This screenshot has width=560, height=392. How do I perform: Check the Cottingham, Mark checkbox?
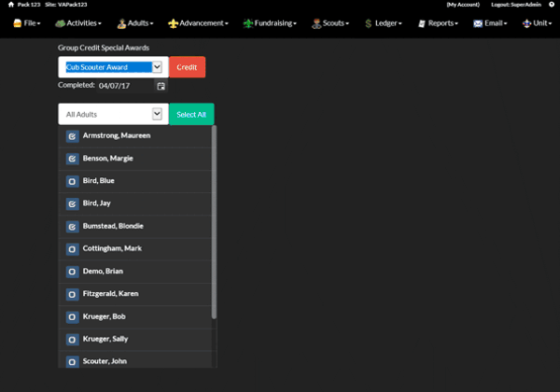click(x=72, y=249)
